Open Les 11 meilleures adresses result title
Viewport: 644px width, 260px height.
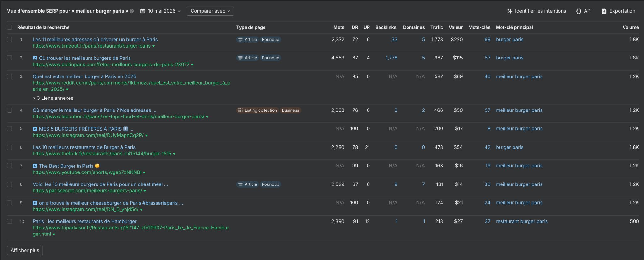tap(95, 40)
